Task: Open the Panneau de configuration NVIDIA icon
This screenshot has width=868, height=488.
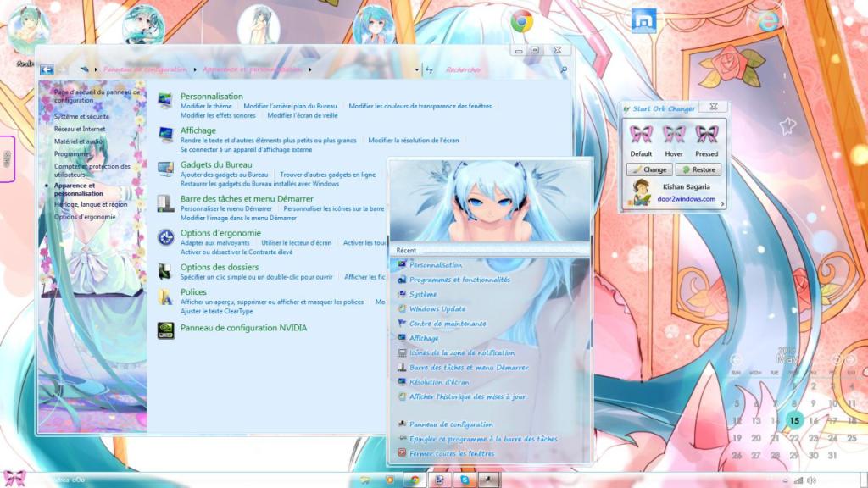Action: [166, 329]
